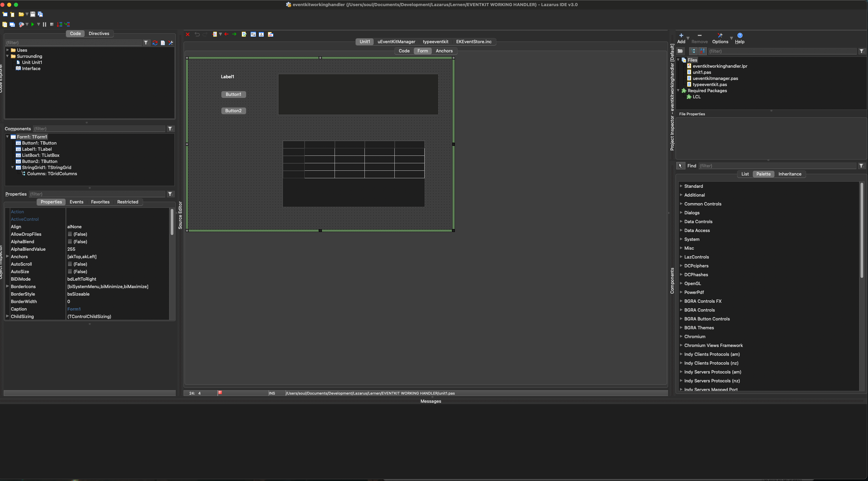Image resolution: width=868 pixels, height=481 pixels.
Task: Click the Save All floppy disks icon
Action: 40,14
